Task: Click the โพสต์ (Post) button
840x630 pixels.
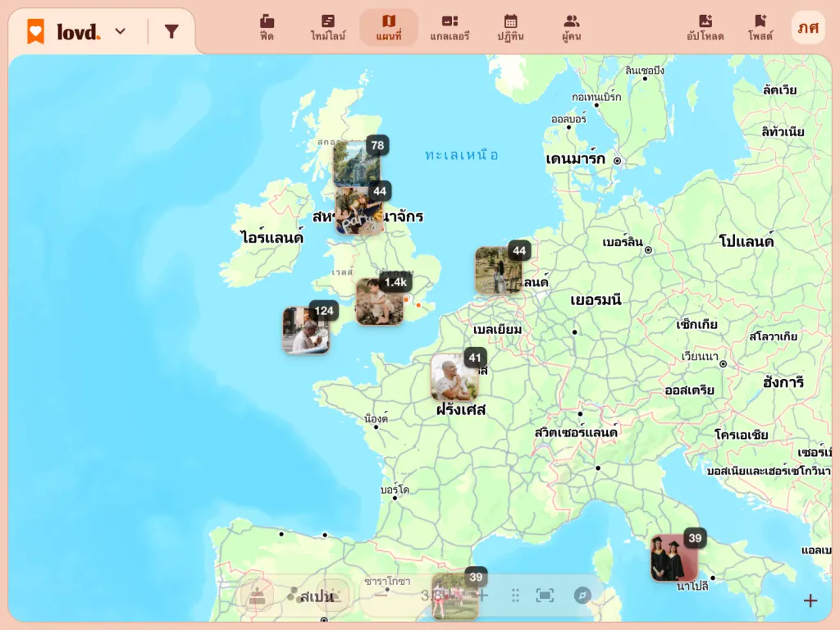Action: pos(760,28)
